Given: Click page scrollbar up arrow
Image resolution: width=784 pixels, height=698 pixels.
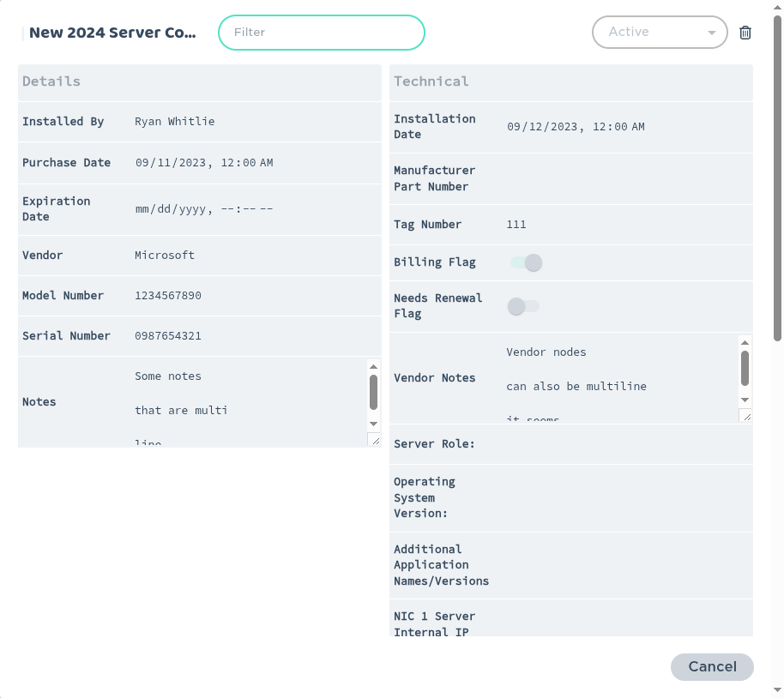Looking at the screenshot, I should click(777, 7).
